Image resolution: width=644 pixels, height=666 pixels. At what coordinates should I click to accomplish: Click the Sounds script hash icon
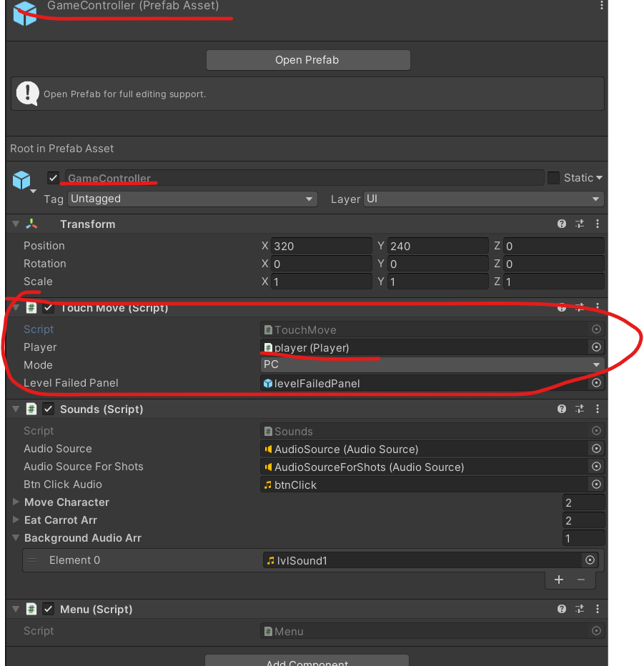click(31, 409)
